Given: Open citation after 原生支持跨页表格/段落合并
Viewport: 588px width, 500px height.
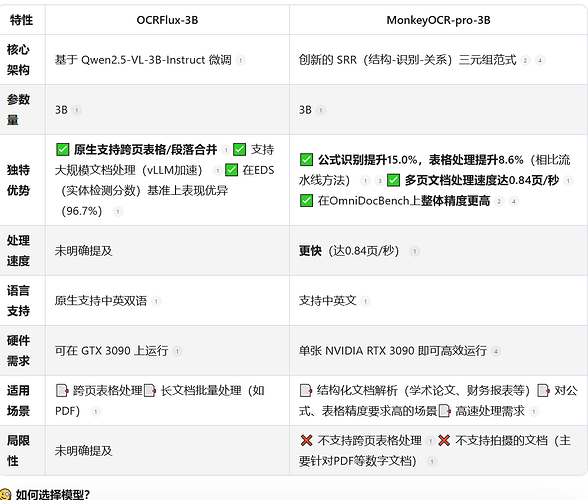Looking at the screenshot, I should 226,150.
